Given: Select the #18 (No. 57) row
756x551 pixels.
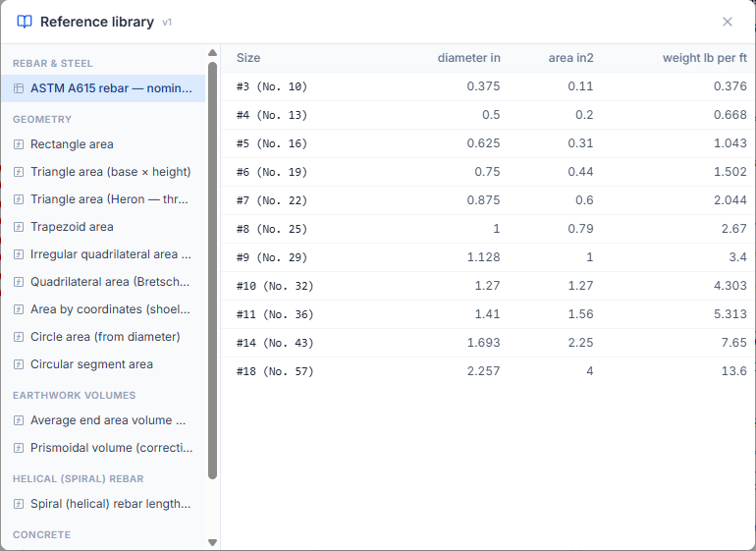Looking at the screenshot, I should point(488,371).
